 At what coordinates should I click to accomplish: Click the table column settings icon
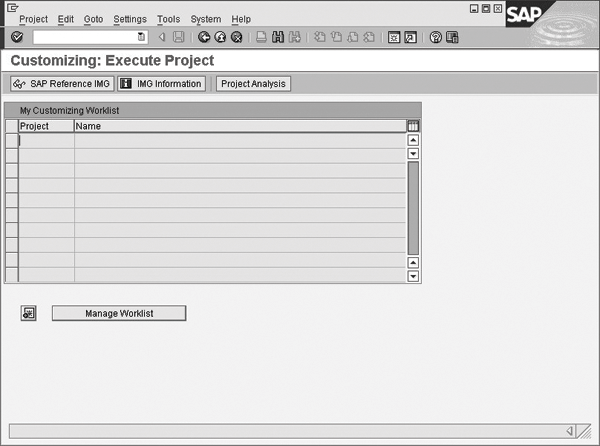pyautogui.click(x=413, y=126)
